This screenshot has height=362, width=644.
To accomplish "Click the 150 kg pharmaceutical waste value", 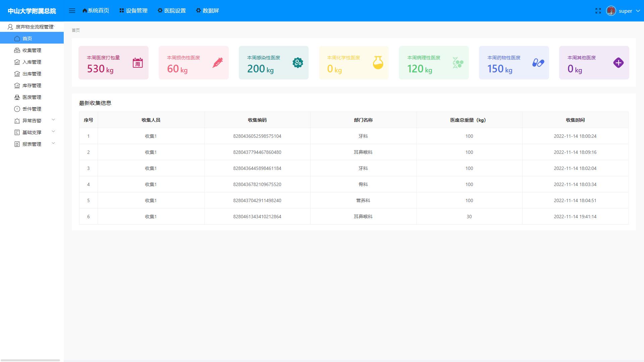I will 500,69.
